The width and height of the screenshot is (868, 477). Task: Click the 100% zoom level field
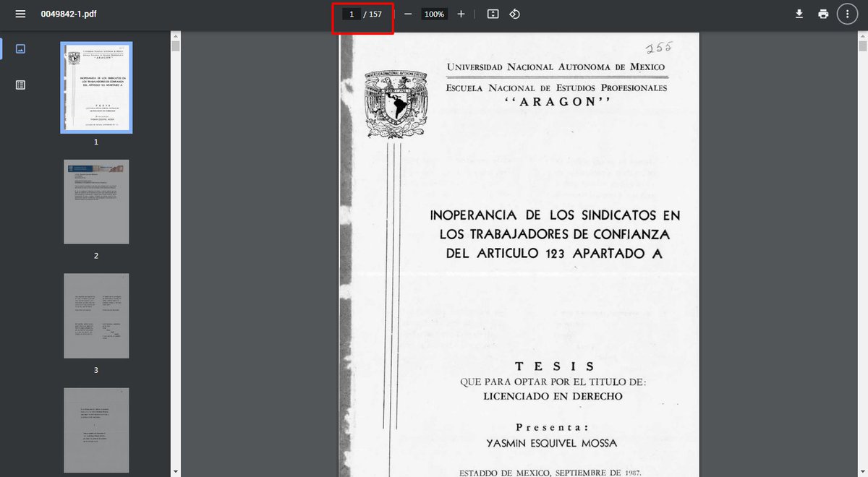[434, 14]
